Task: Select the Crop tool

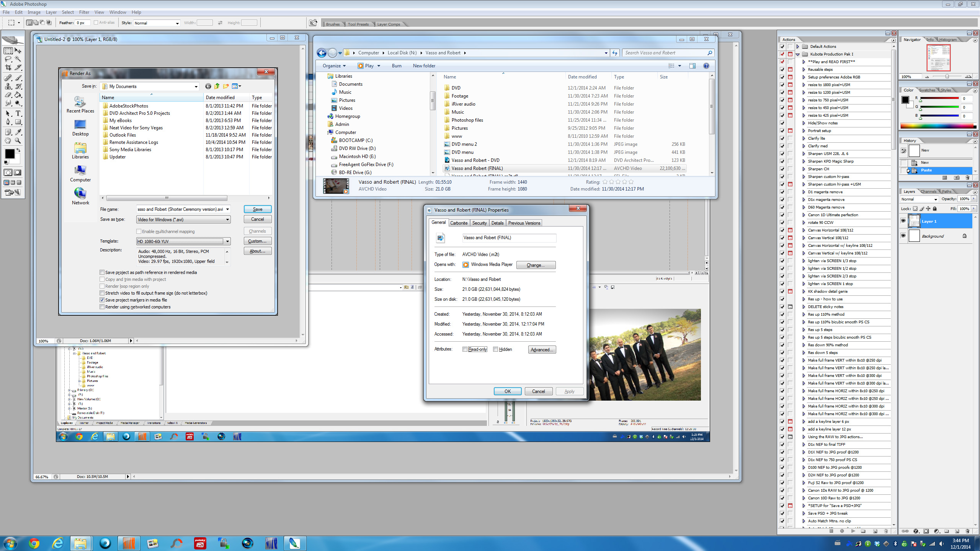Action: pos(8,67)
